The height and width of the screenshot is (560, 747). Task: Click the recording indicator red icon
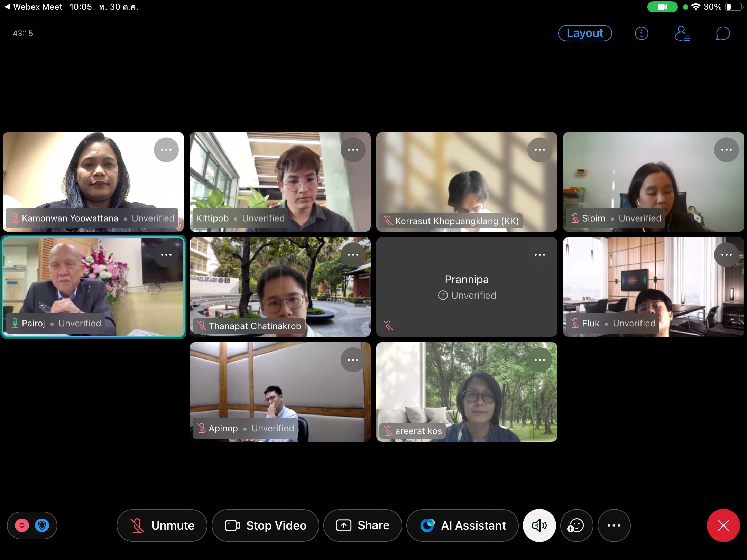(22, 525)
